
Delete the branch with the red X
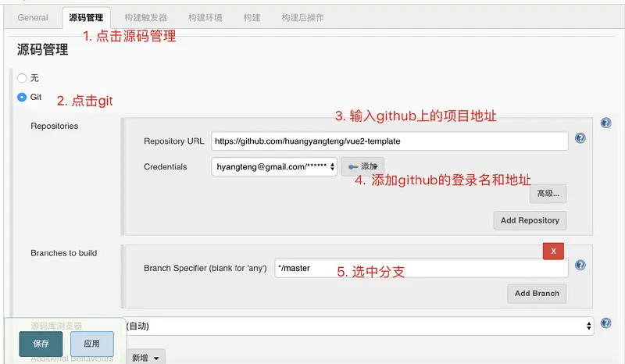pyautogui.click(x=553, y=252)
